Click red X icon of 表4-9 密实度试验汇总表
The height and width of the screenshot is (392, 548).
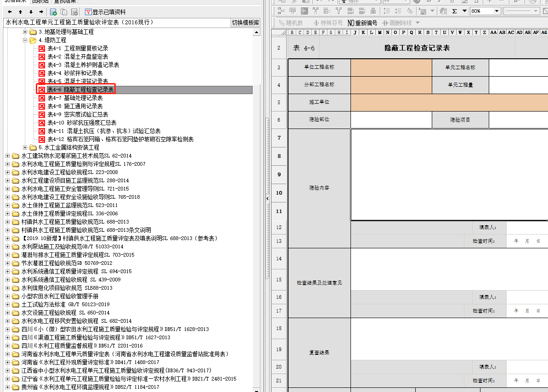42,115
